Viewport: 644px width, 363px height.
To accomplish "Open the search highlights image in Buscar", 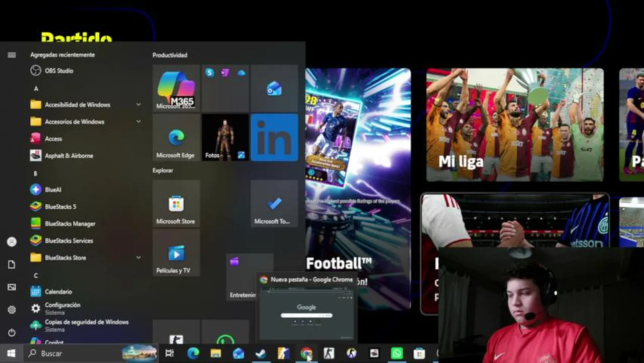I will coord(140,353).
